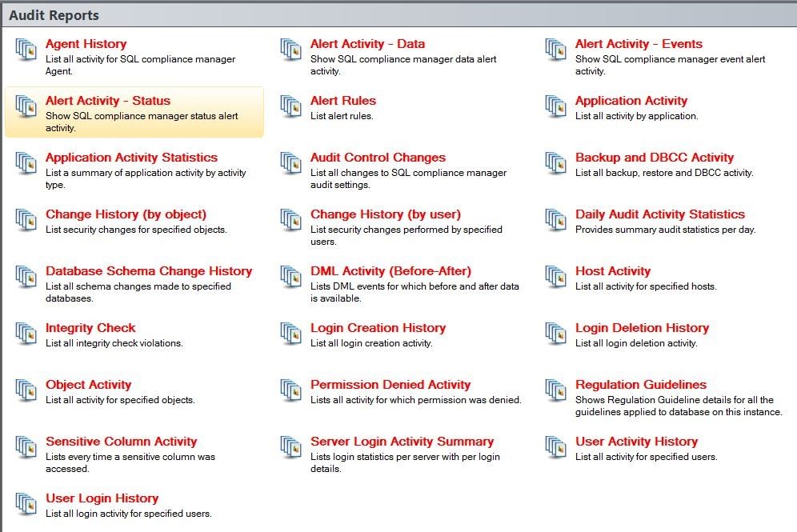This screenshot has height=532, width=797.
Task: Click the Regulation Guidelines report icon
Action: [x=555, y=390]
